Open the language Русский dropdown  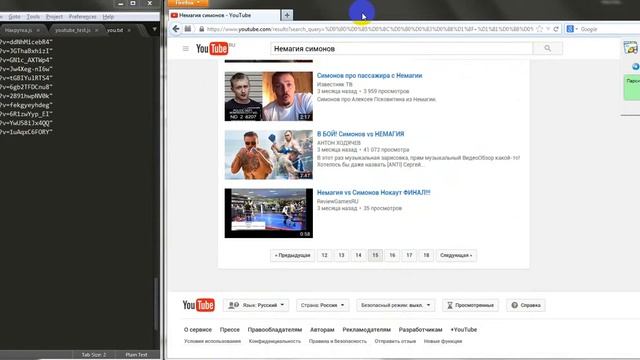click(x=256, y=305)
